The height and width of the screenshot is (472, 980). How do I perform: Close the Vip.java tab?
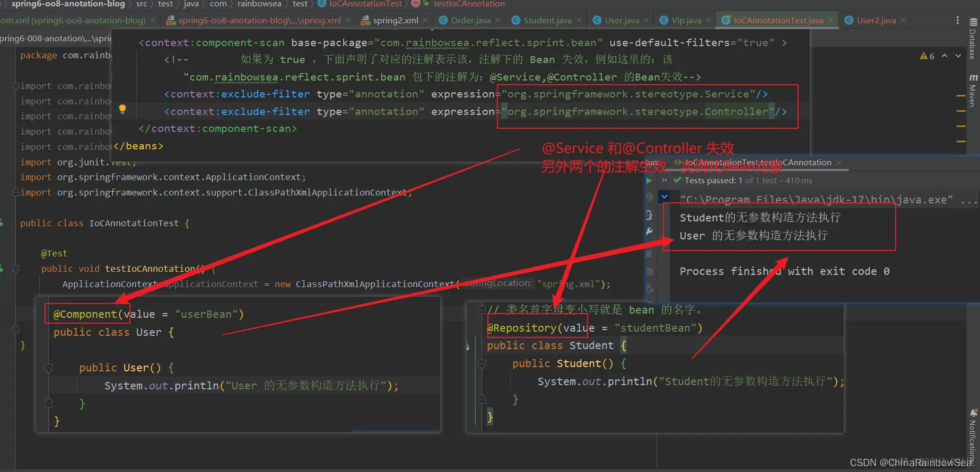(708, 20)
